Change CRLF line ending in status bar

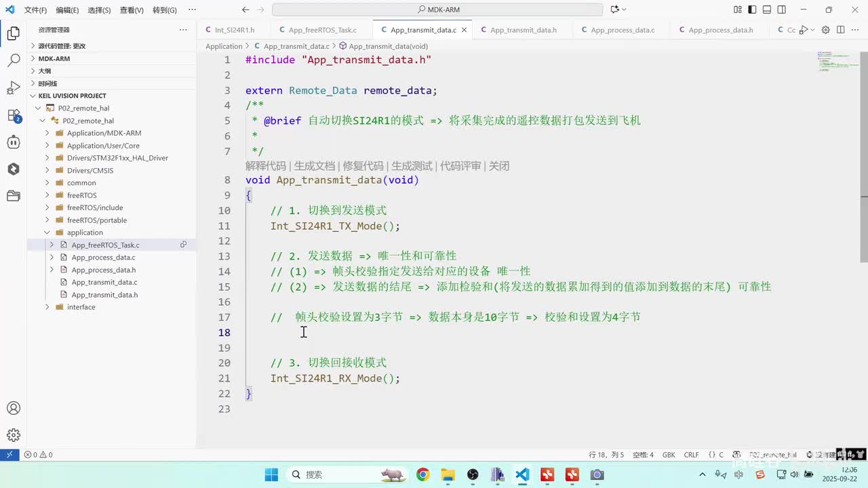tap(691, 455)
